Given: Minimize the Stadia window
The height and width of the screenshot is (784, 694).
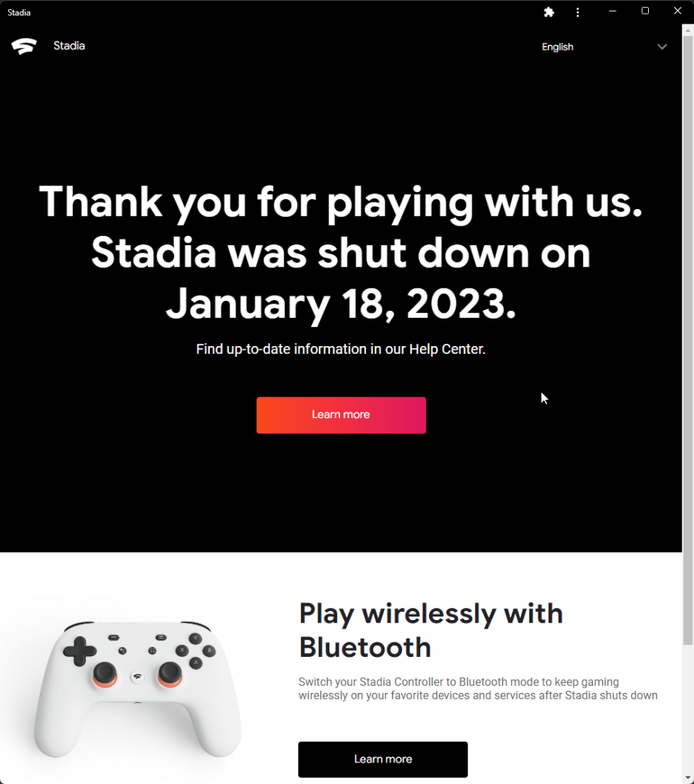Looking at the screenshot, I should point(614,11).
